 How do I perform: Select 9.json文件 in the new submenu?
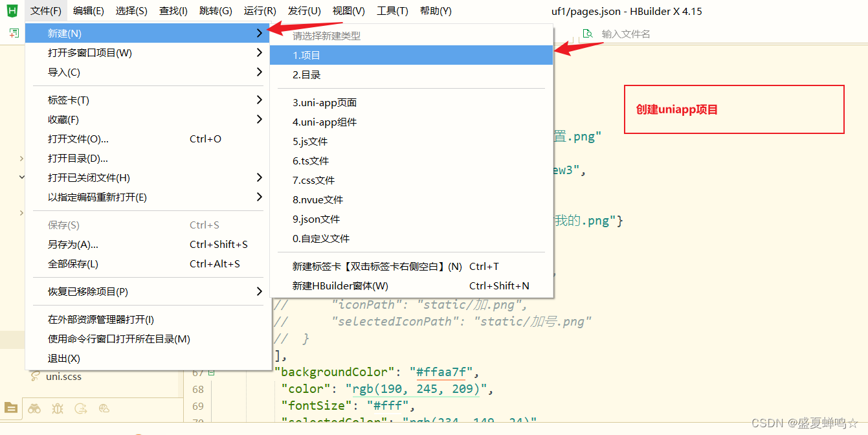[411, 219]
